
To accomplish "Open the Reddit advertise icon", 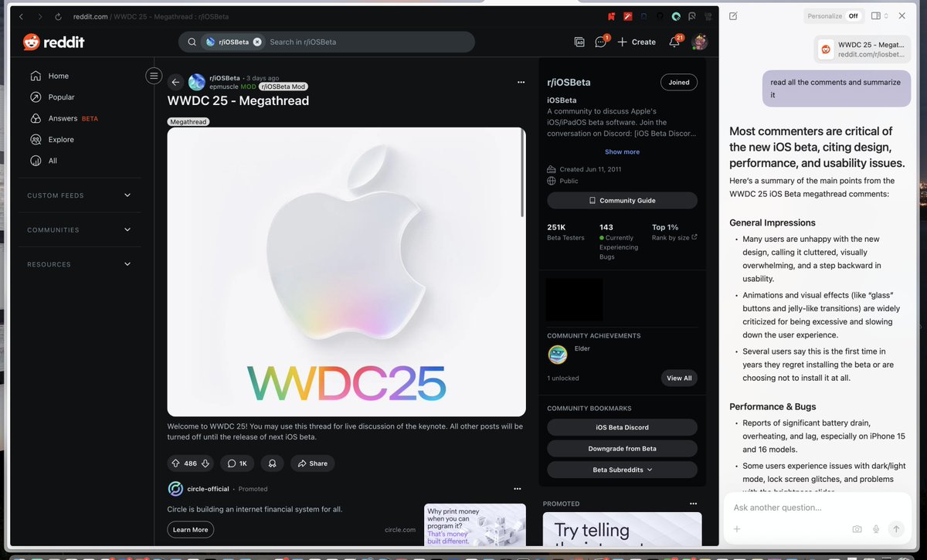I will coord(579,42).
